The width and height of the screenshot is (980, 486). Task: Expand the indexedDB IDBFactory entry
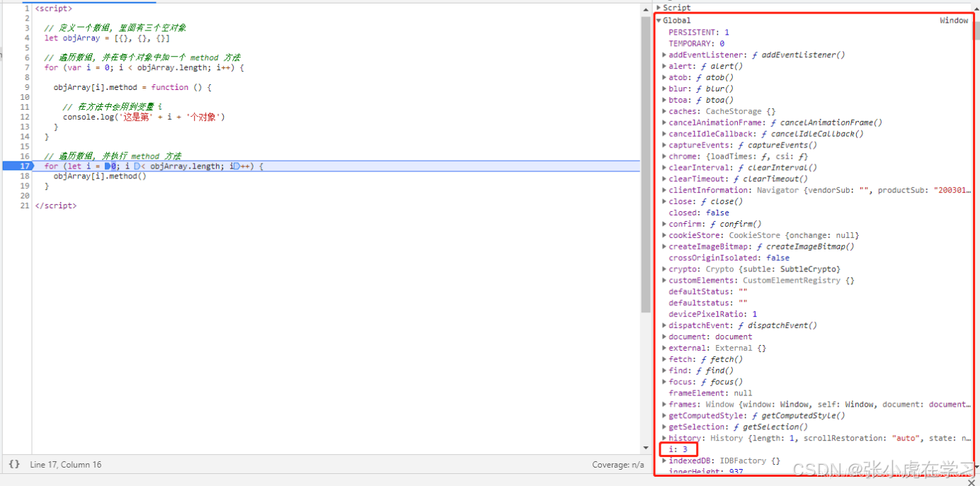[x=664, y=460]
